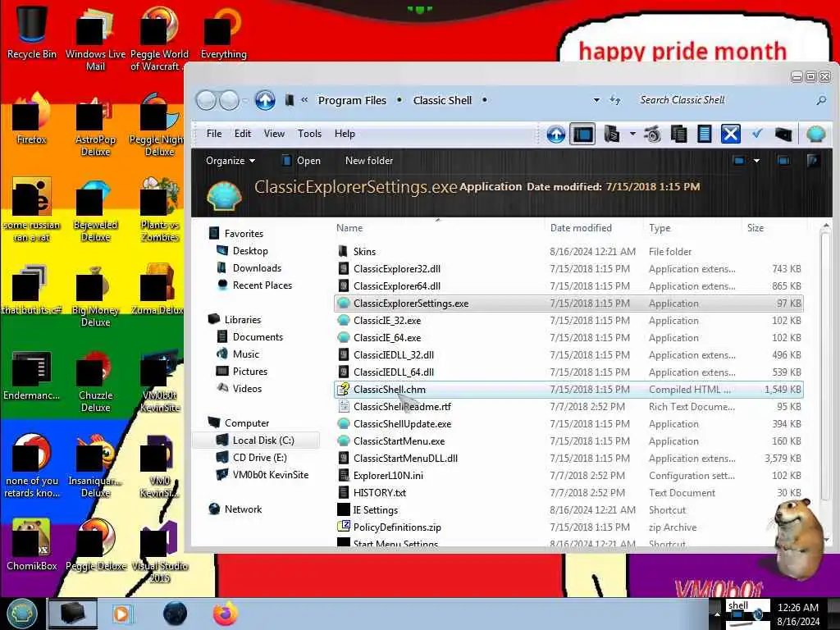Click the change view icon in the command bar
Image resolution: width=840 pixels, height=630 pixels.
738,161
